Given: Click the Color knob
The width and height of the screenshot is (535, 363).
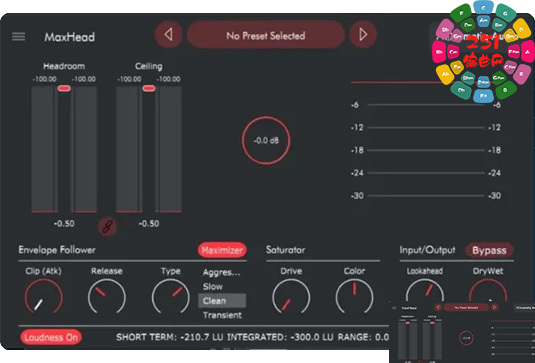Looking at the screenshot, I should [355, 297].
